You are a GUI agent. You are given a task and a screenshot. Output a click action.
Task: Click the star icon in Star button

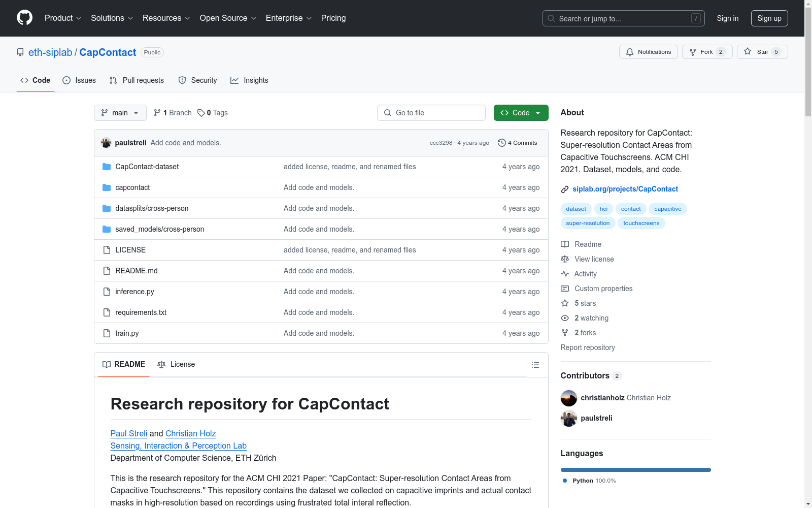(748, 51)
